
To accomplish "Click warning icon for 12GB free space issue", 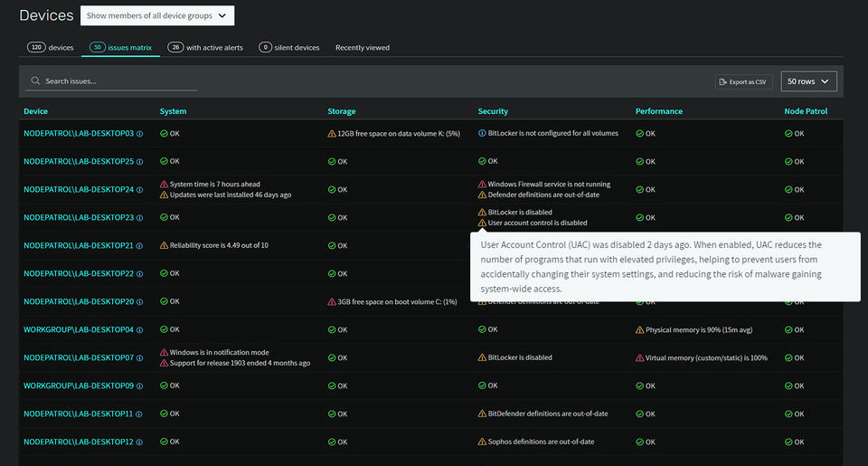I will (332, 134).
